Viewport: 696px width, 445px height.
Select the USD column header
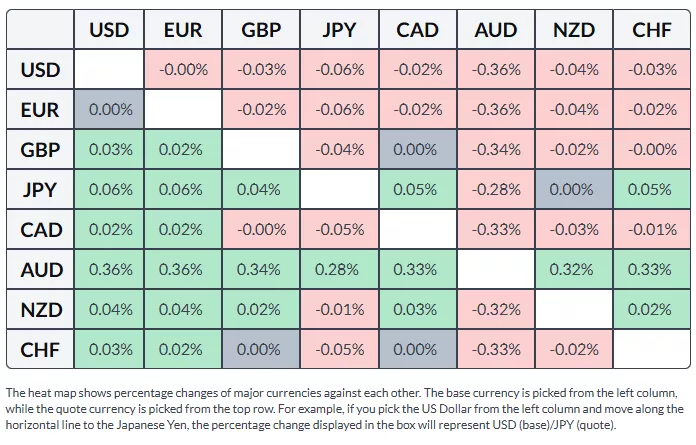pos(109,30)
